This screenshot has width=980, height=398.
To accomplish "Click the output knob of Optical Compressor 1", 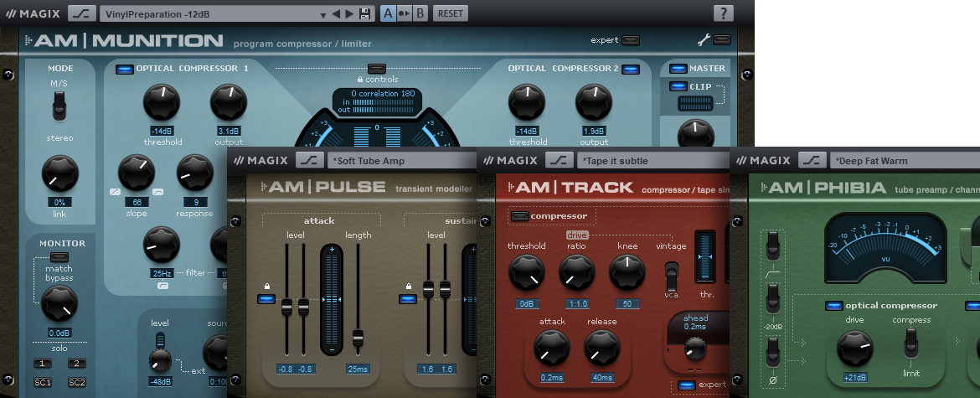I will click(228, 102).
